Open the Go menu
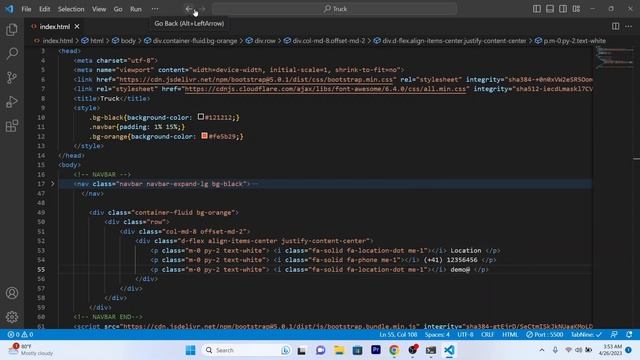Screen dimensions: 640x360 pos(118,9)
